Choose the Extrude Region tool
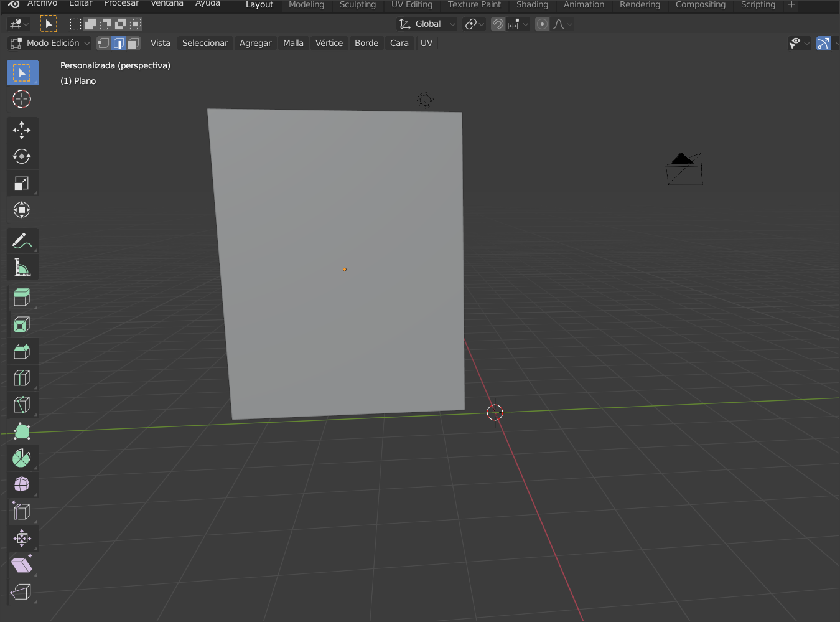840x622 pixels. click(22, 298)
